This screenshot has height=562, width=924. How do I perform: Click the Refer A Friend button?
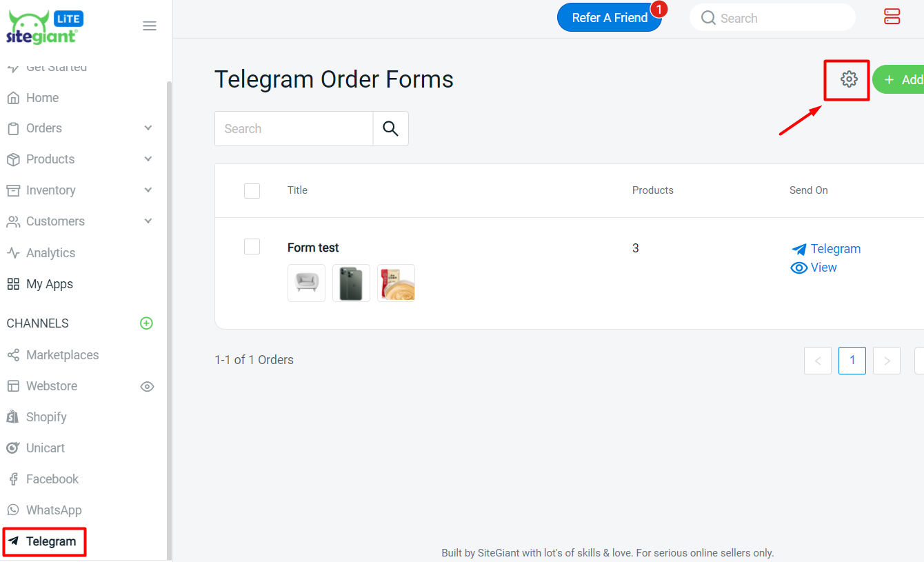[609, 18]
